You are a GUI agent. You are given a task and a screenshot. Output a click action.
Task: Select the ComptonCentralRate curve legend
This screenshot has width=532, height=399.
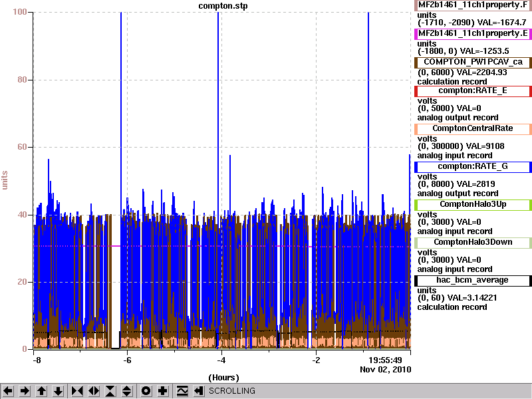pyautogui.click(x=473, y=128)
